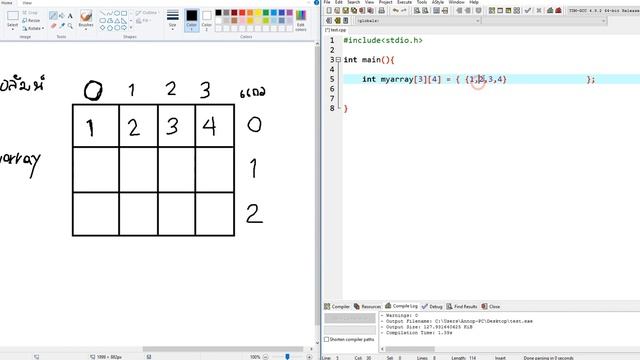Open the (globals) class combo box
Viewport: 640px width, 360px height.
418,20
